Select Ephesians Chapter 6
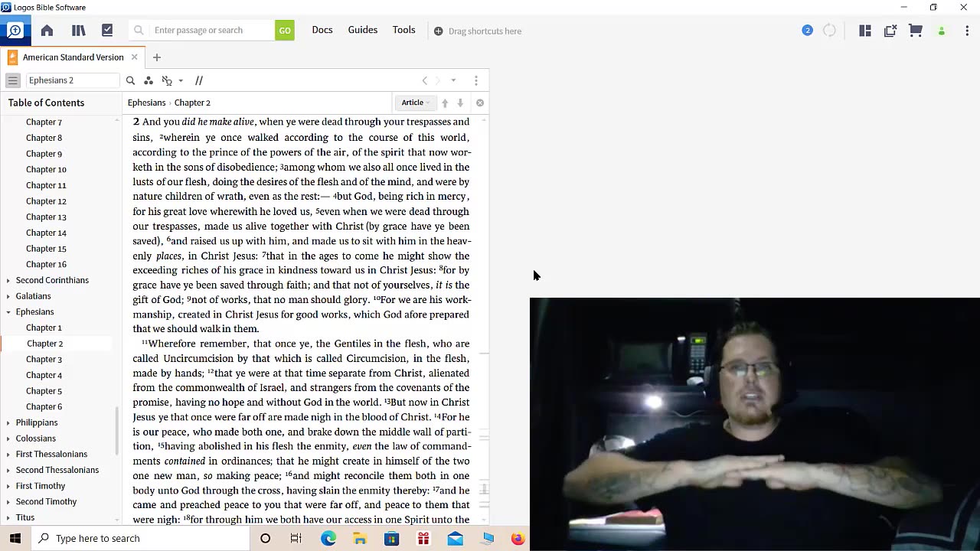Screen dimensions: 980x551 click(44, 406)
